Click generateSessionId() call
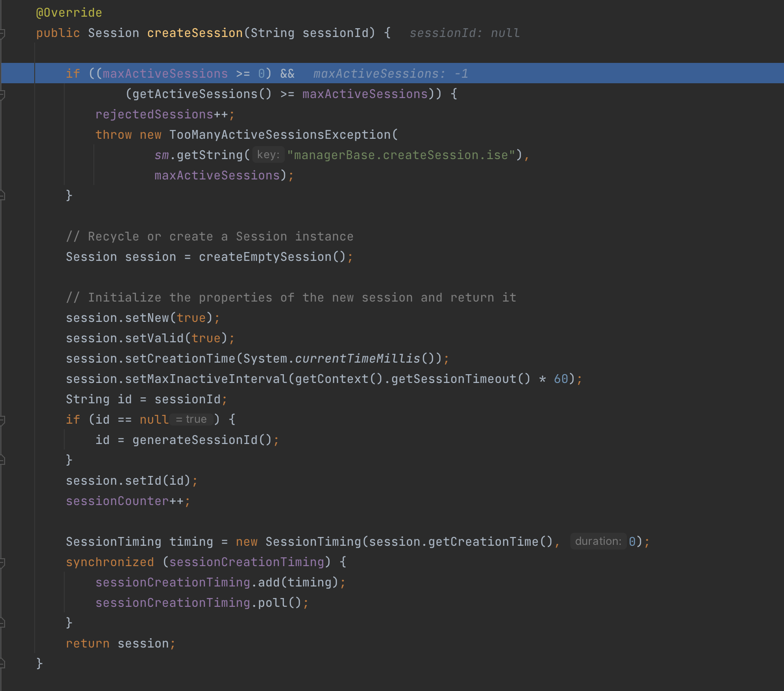784x691 pixels. point(202,440)
